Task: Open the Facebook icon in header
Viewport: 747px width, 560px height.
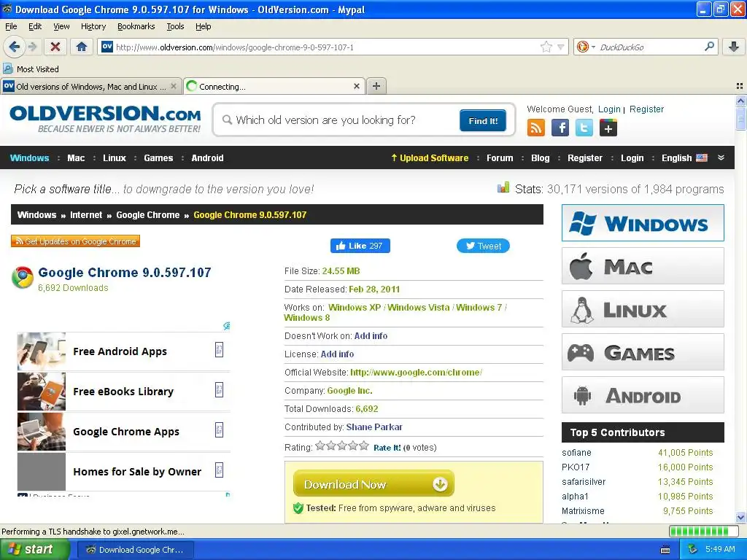Action: 560,128
